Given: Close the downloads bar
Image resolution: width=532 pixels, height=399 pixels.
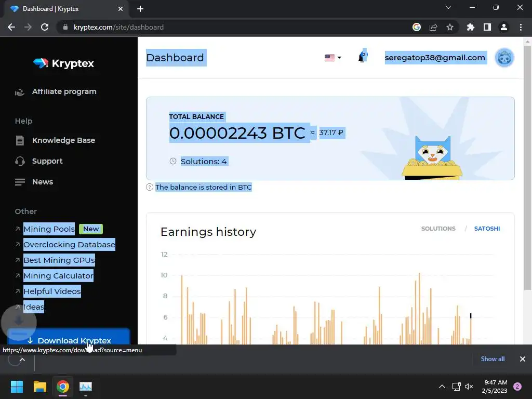Looking at the screenshot, I should point(523,359).
